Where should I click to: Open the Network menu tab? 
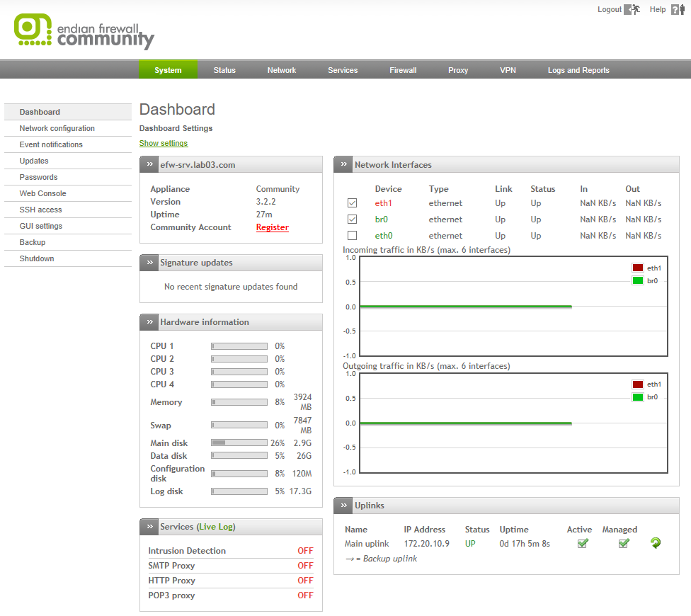(282, 70)
